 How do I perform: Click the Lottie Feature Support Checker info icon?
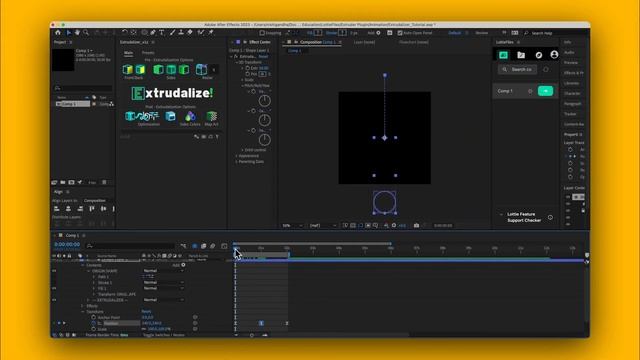click(550, 217)
